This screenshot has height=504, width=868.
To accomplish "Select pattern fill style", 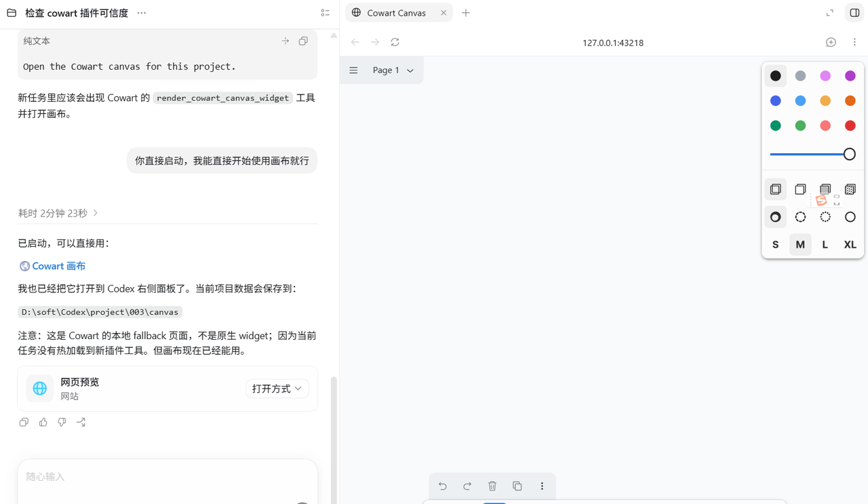I will coord(850,189).
